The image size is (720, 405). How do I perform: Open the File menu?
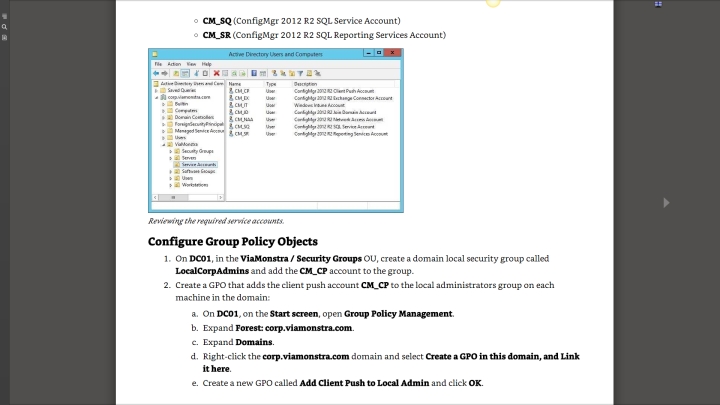158,64
